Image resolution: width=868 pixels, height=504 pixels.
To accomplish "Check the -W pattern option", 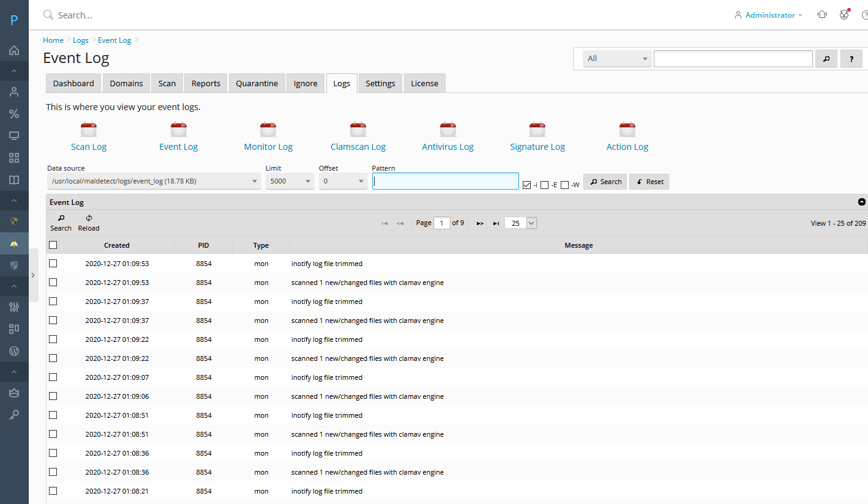I will pos(565,185).
